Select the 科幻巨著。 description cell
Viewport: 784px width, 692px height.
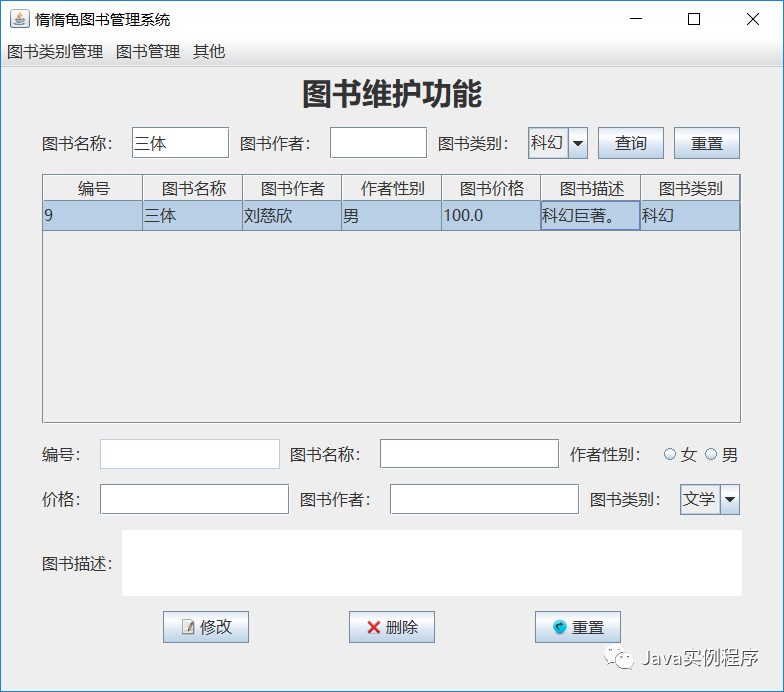tap(590, 216)
